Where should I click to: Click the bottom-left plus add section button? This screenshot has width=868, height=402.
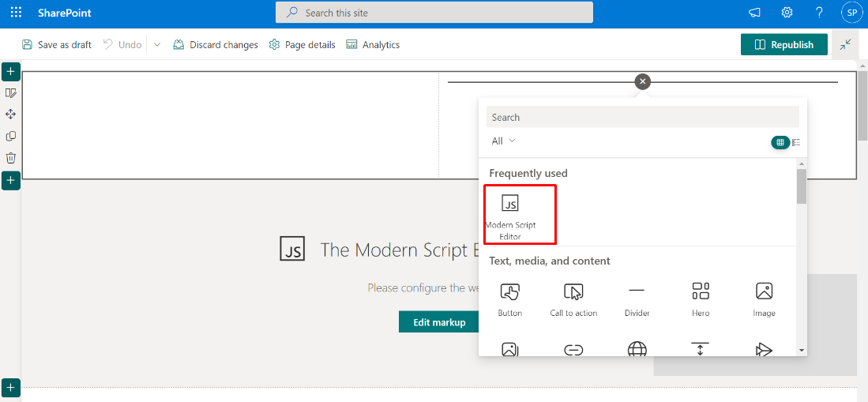[x=11, y=388]
